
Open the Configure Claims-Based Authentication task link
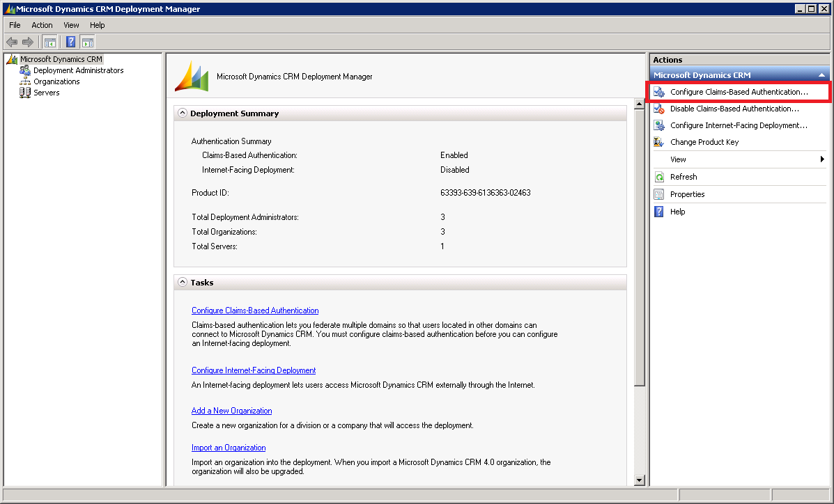tap(255, 310)
